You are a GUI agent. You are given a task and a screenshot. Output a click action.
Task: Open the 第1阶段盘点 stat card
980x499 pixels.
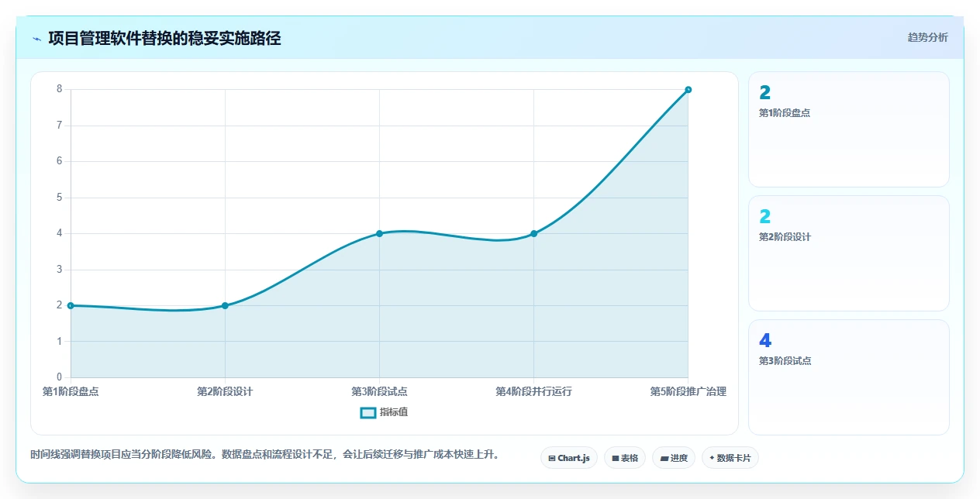pos(848,129)
